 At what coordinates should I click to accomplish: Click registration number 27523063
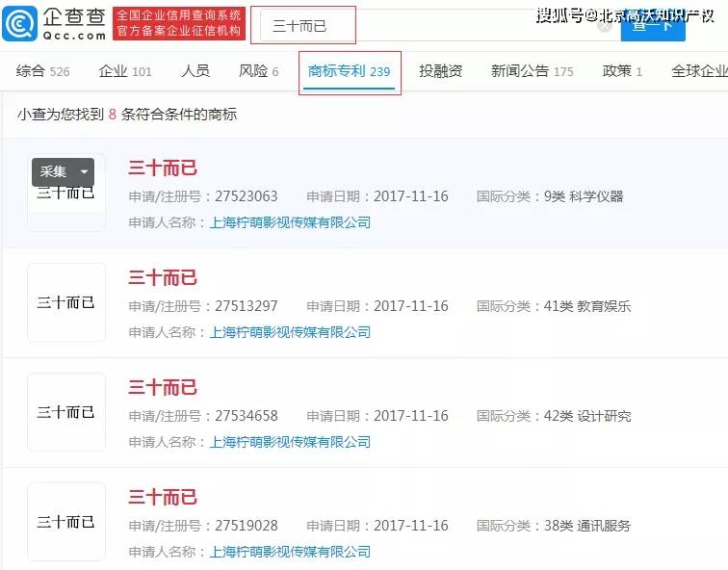point(247,196)
